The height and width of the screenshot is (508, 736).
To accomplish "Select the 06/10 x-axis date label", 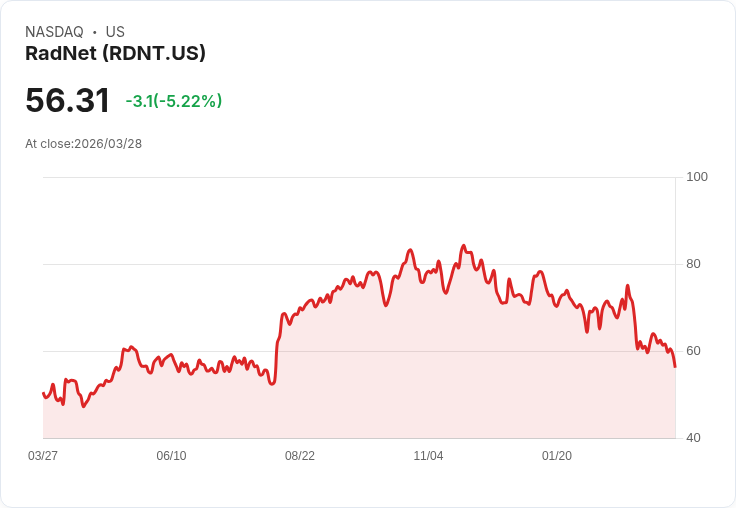I will pyautogui.click(x=171, y=455).
